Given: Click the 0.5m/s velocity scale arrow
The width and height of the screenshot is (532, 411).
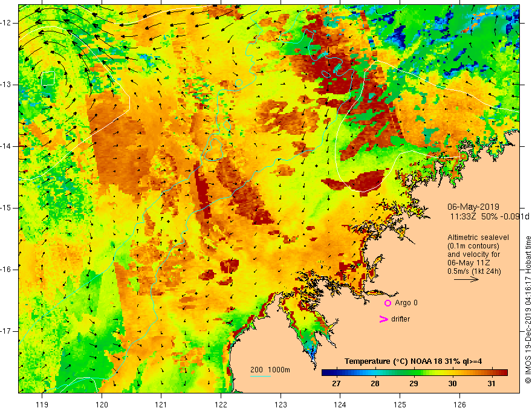Looking at the screenshot, I should (466, 279).
